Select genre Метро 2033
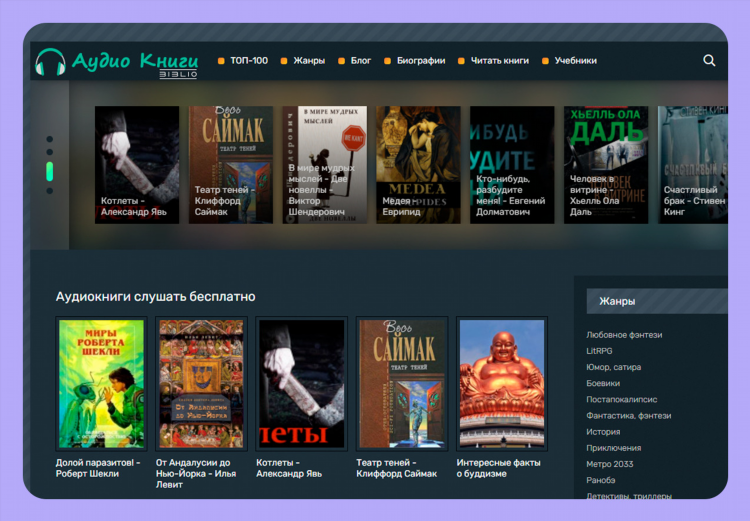 click(x=610, y=464)
